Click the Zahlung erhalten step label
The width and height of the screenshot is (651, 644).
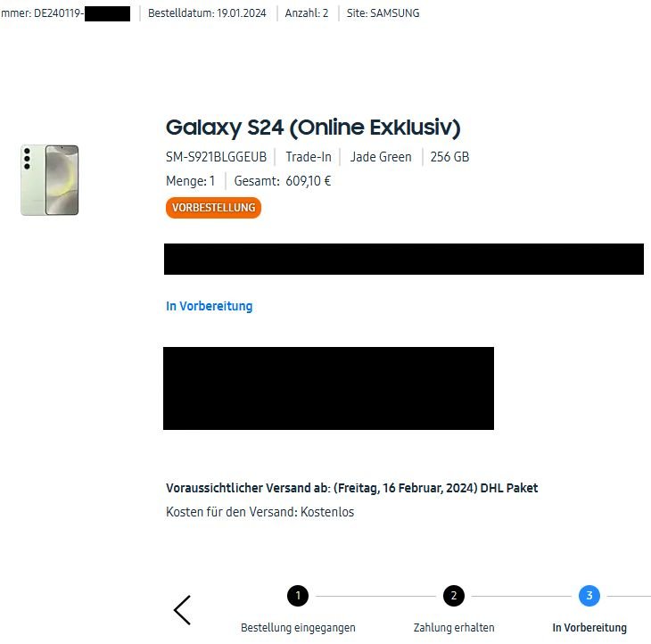coord(454,627)
